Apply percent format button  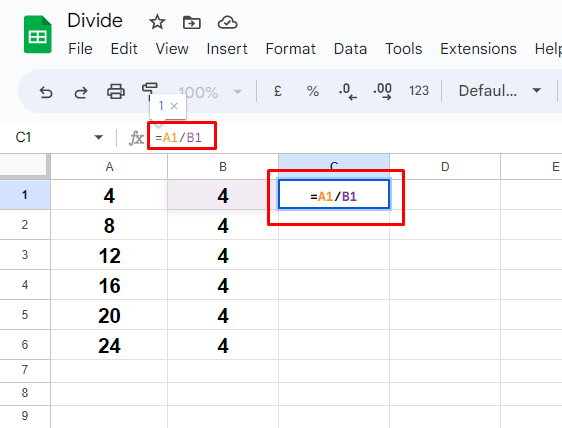(313, 91)
